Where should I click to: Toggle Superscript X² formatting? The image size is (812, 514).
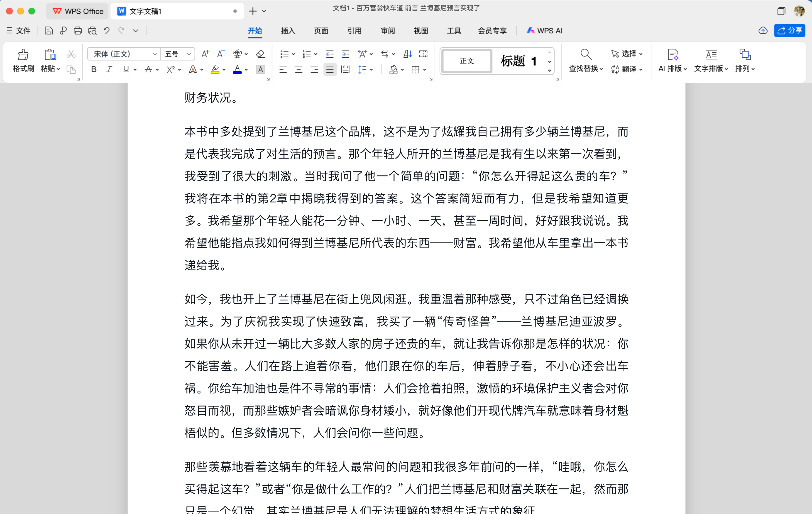pos(171,70)
